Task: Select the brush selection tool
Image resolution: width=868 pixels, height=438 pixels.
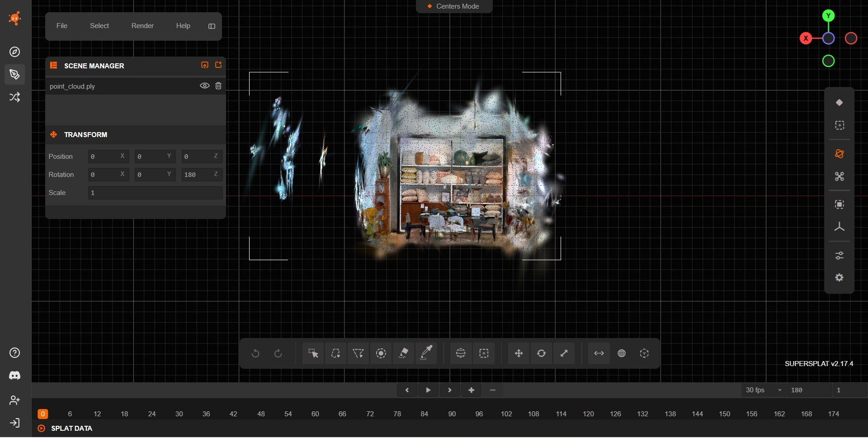Action: tap(381, 354)
